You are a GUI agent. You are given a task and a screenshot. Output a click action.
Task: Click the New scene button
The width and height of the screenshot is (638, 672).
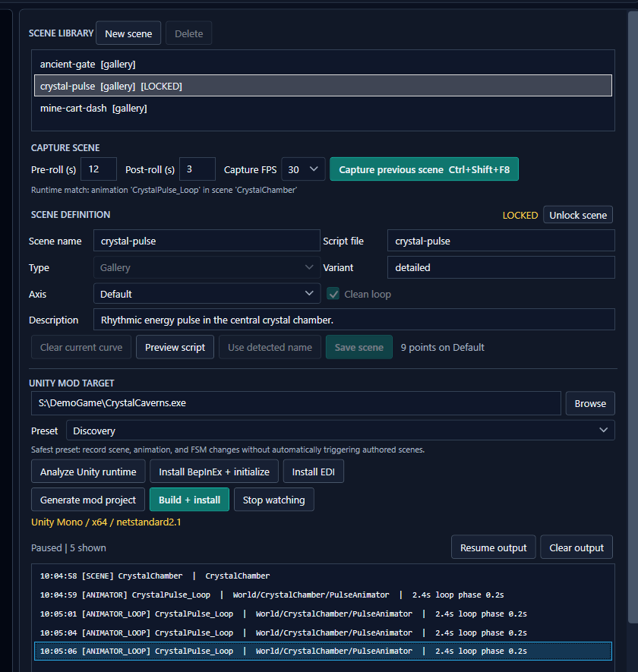128,33
